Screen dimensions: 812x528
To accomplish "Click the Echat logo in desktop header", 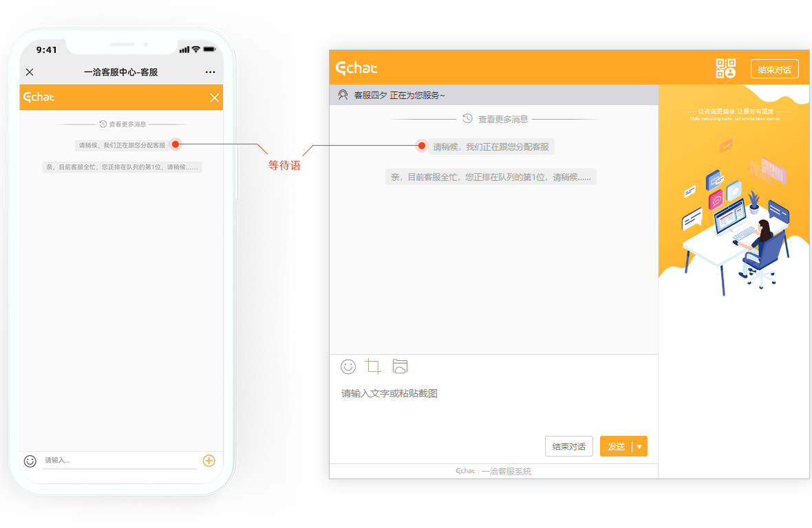I will 356,68.
